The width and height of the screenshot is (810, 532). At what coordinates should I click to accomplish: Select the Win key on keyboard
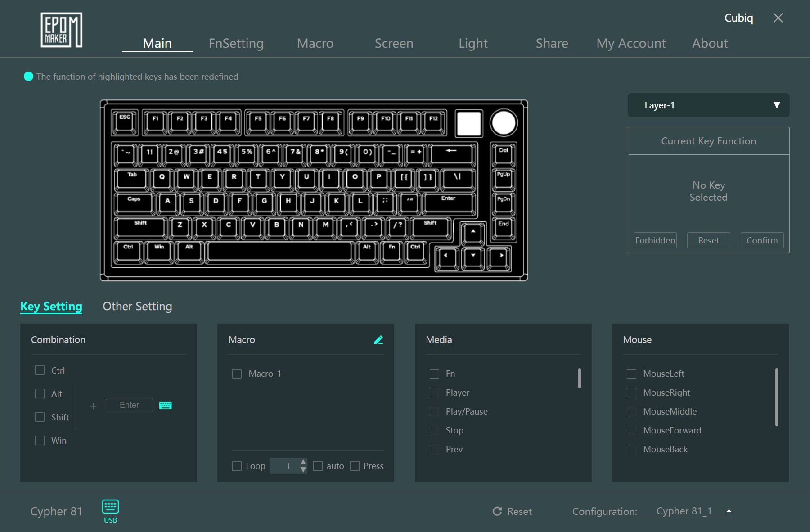tap(159, 252)
